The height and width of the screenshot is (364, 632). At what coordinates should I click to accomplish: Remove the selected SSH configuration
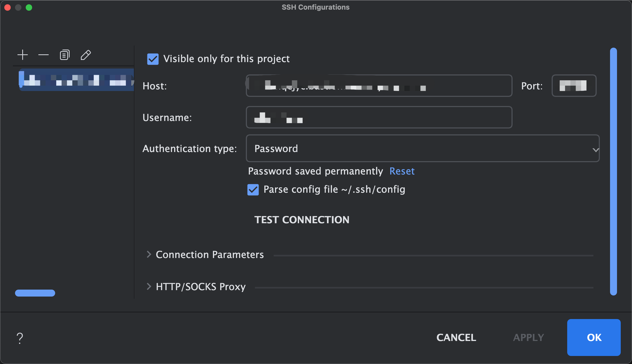[x=43, y=55]
